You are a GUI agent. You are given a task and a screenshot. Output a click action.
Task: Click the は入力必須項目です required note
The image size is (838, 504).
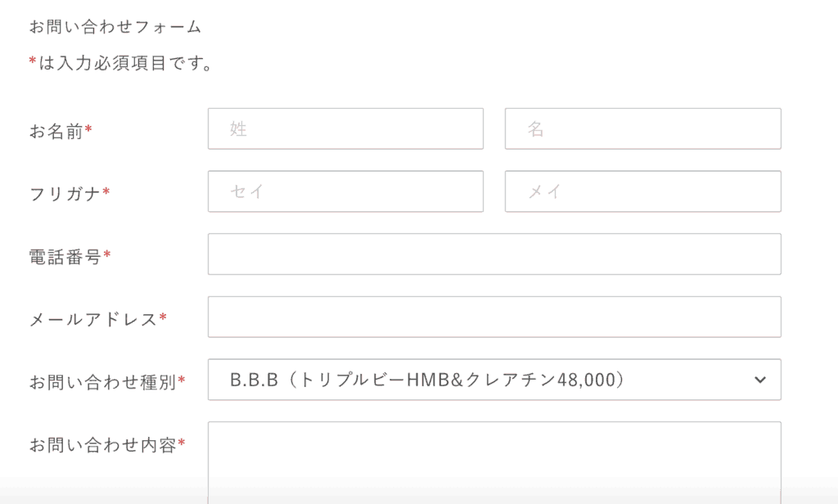coord(126,63)
